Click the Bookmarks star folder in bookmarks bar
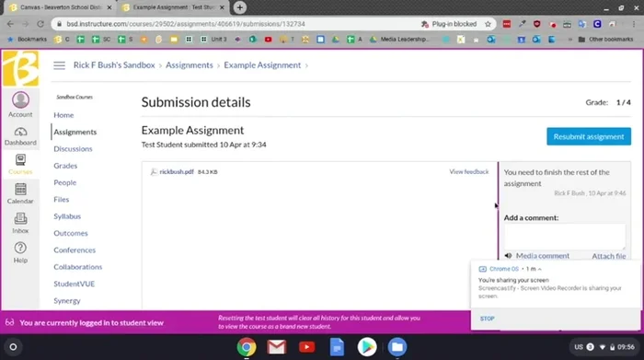The image size is (644, 360). click(27, 40)
